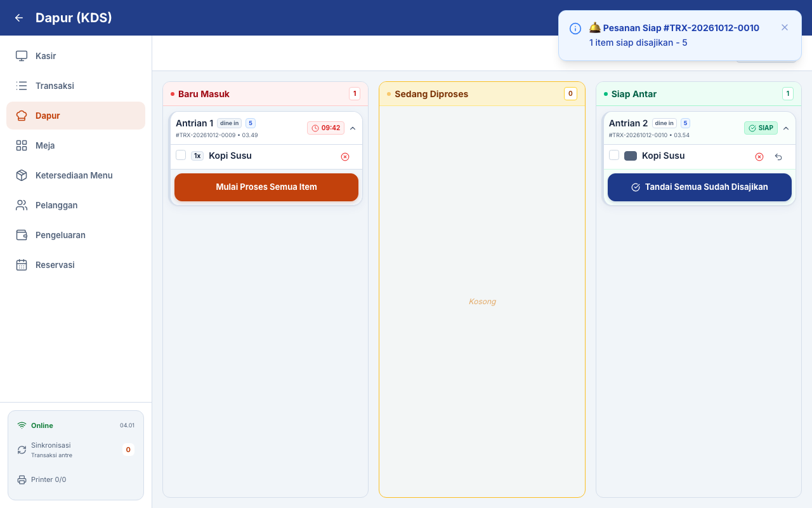The image size is (812, 508).
Task: Select Dapur in the sidebar
Action: click(76, 116)
